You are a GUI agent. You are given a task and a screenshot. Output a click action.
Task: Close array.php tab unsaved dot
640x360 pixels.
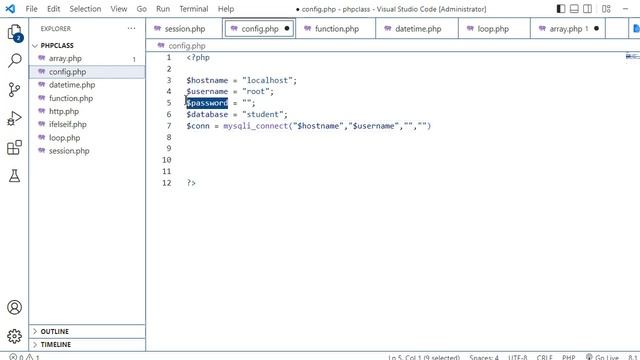coord(596,28)
